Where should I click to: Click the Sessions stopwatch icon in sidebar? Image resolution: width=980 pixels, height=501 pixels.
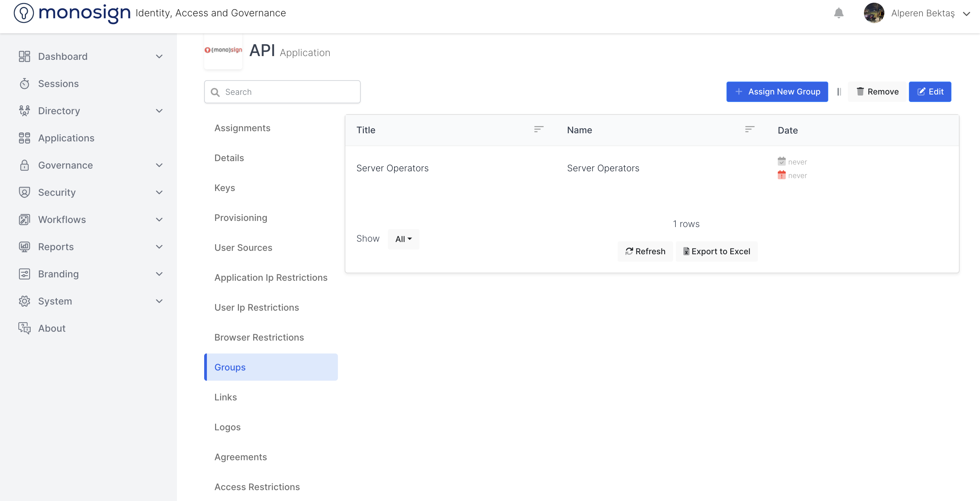point(24,84)
